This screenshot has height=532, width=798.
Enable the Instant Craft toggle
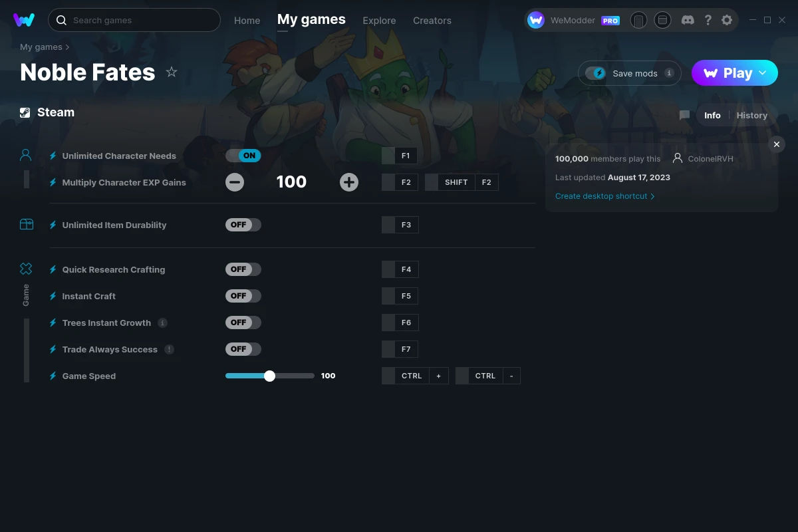pyautogui.click(x=243, y=296)
